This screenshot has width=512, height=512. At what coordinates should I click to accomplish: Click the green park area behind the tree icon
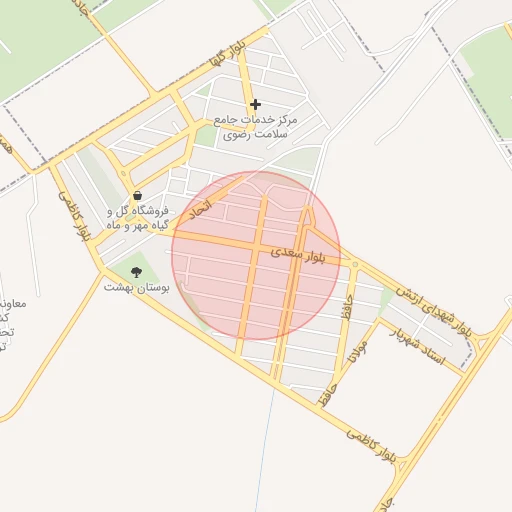(x=135, y=268)
